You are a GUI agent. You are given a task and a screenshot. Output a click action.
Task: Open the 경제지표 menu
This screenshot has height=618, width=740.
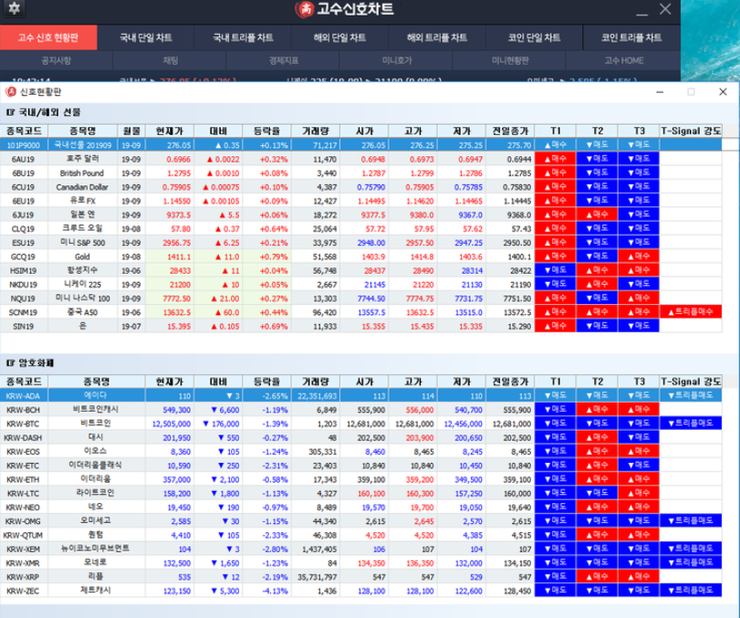283,60
